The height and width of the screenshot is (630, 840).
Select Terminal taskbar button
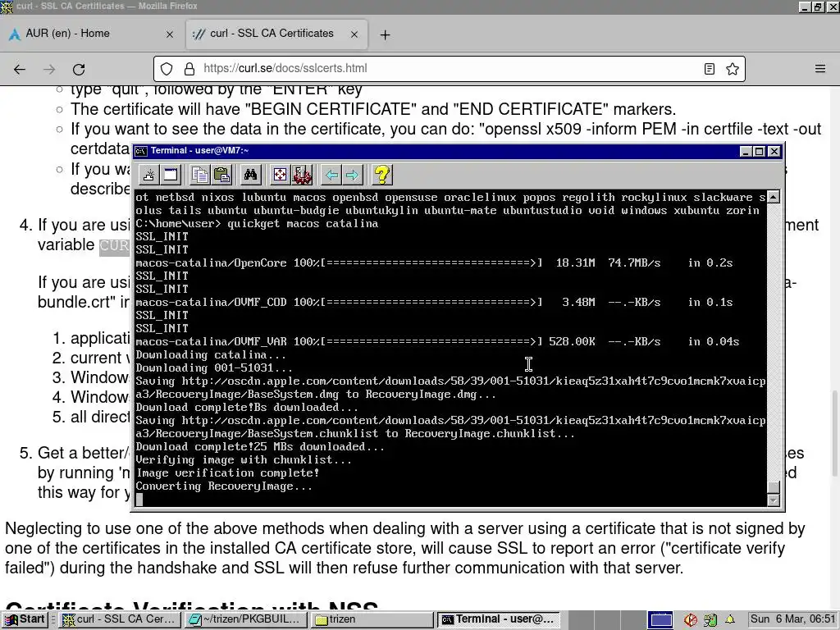point(499,619)
